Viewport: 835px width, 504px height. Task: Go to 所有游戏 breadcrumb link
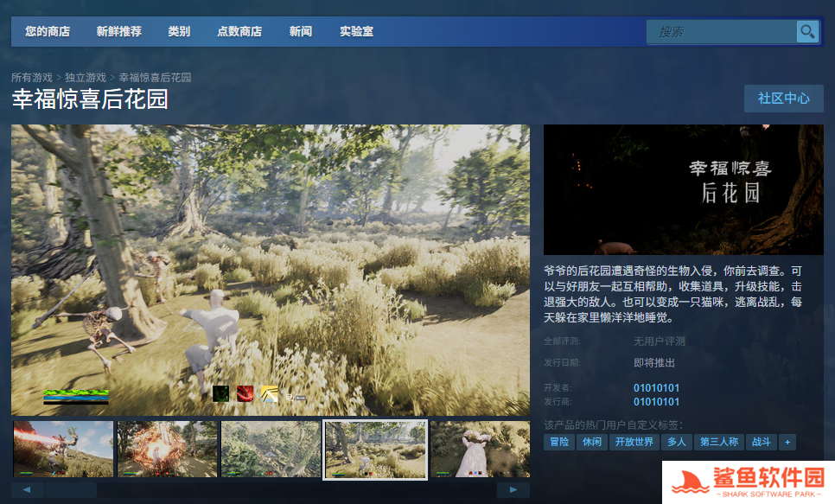(x=32, y=78)
